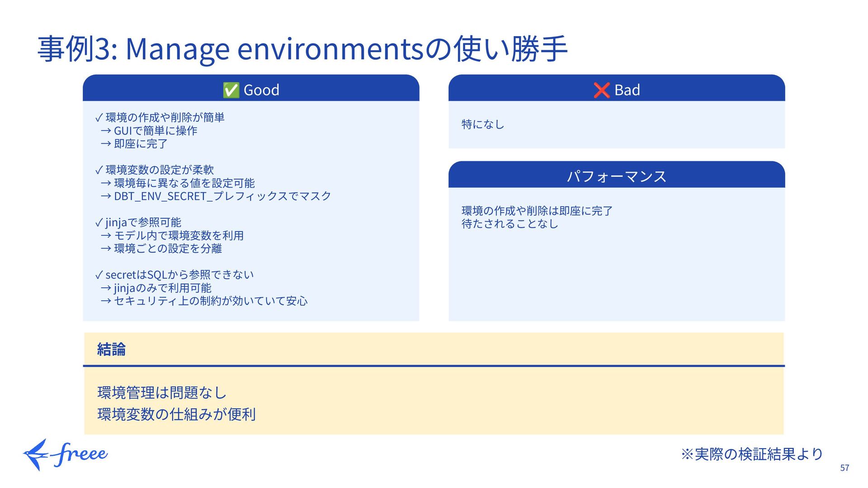The image size is (868, 488).
Task: Click the check mark before jinjaで参照可能
Action: 99,223
